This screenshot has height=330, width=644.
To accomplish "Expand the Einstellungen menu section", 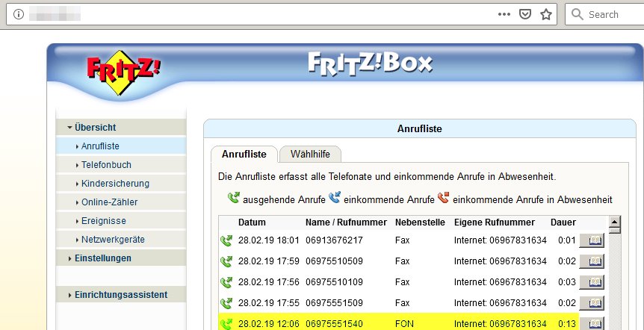I will coord(102,258).
